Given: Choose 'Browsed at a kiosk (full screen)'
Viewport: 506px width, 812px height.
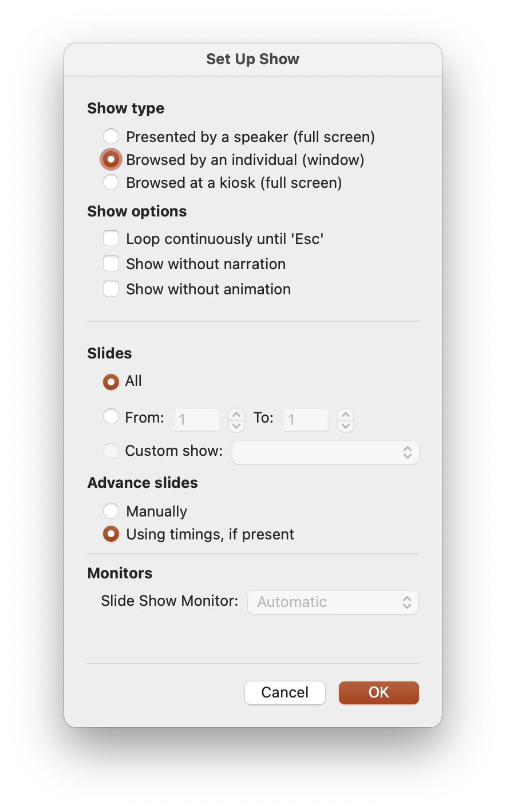Looking at the screenshot, I should pyautogui.click(x=111, y=182).
